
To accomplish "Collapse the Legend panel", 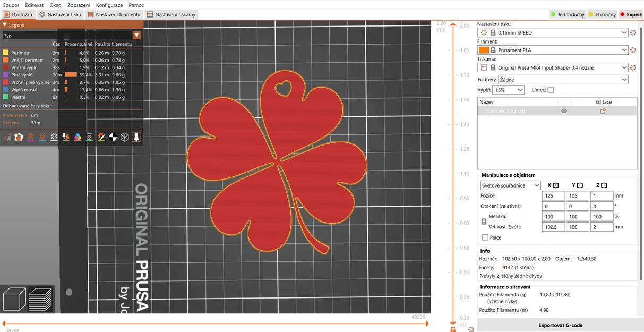I will pyautogui.click(x=5, y=24).
